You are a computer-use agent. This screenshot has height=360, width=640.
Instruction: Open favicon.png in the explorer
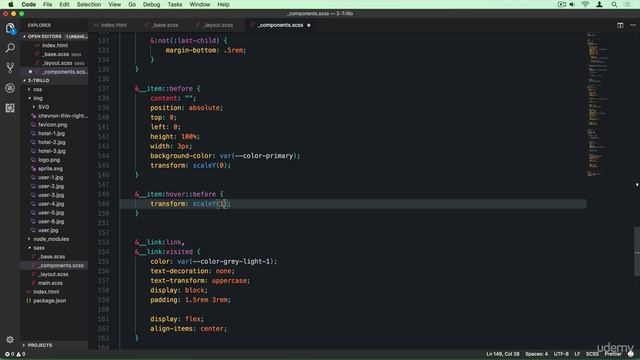coord(52,124)
